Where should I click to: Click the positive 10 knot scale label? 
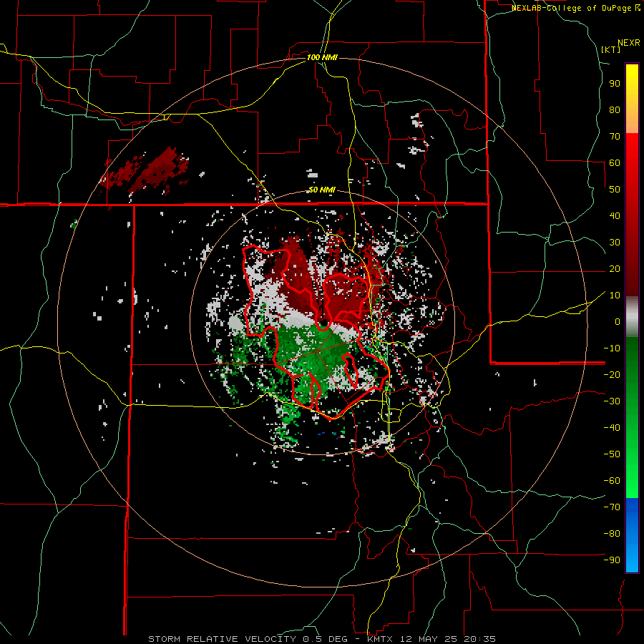tap(615, 296)
